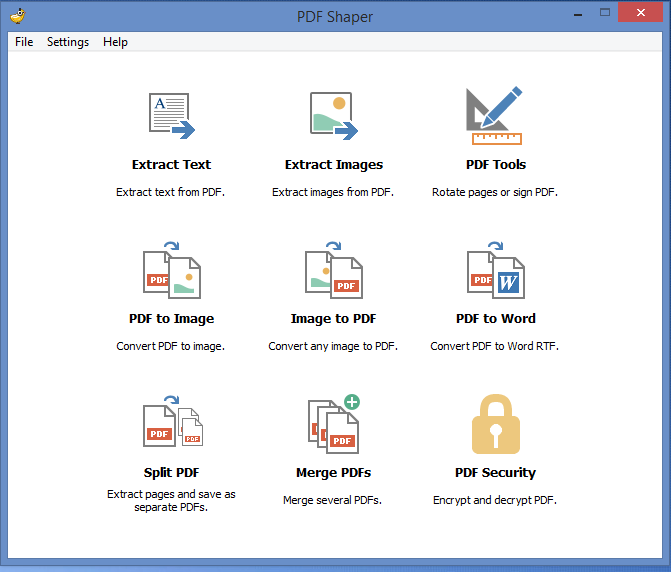The image size is (671, 572).
Task: Click "Extract images from PDF." description
Action: point(333,193)
